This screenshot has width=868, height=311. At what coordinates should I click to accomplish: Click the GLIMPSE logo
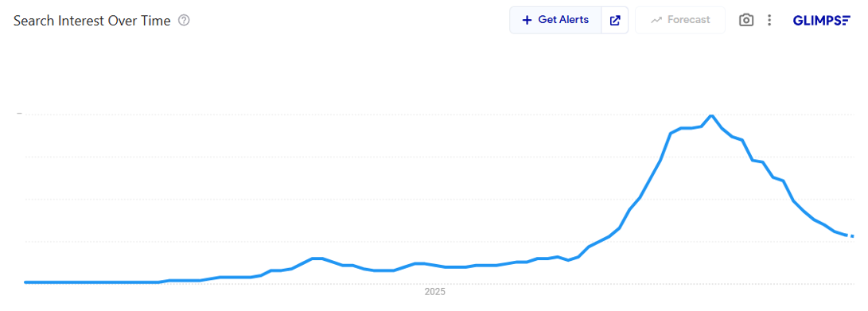tap(822, 21)
